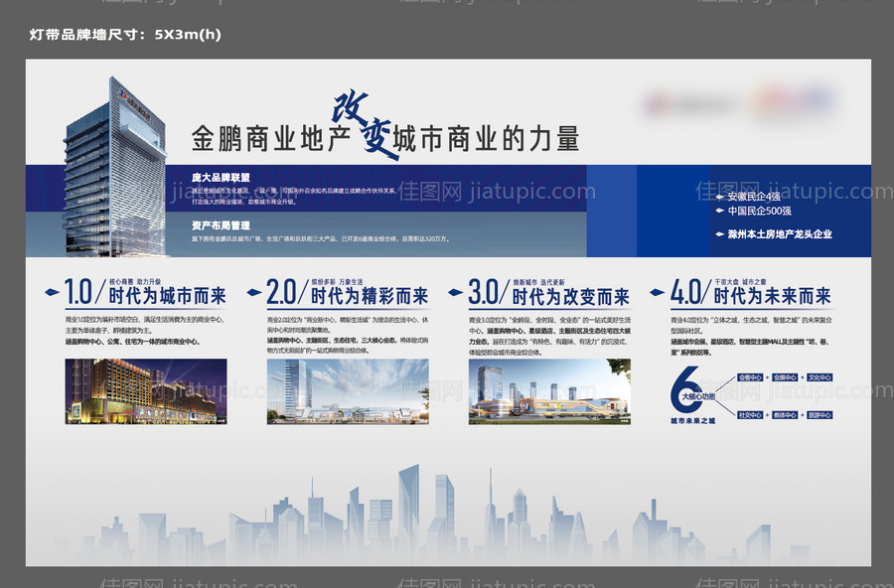The height and width of the screenshot is (588, 894).
Task: Open the building rendering under 2.0
Action: tap(348, 391)
